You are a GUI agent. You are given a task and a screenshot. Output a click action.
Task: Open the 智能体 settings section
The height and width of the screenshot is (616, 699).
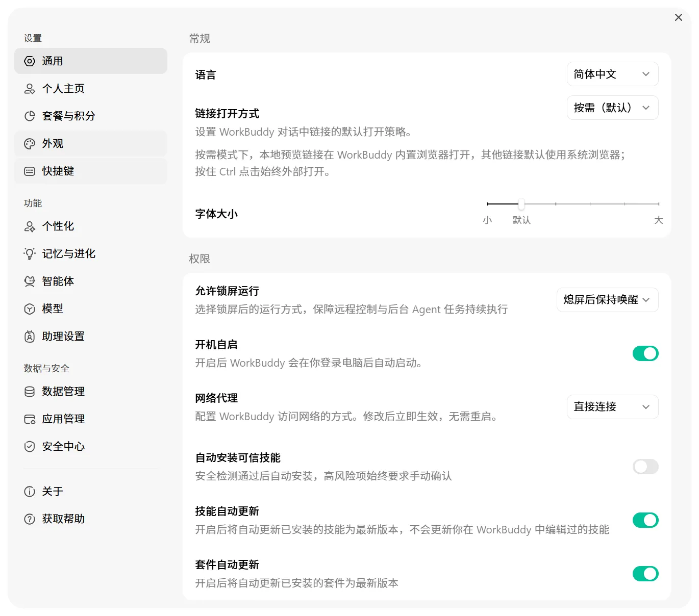click(x=91, y=281)
